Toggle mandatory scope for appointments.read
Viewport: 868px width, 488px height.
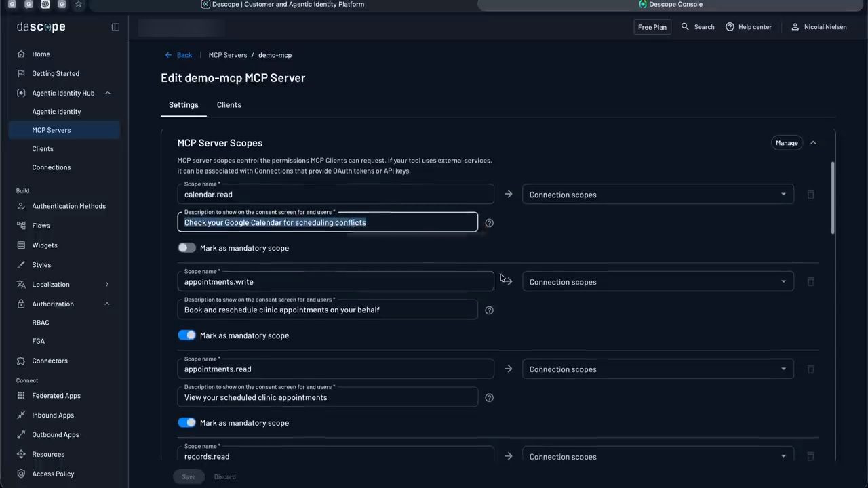[186, 423]
